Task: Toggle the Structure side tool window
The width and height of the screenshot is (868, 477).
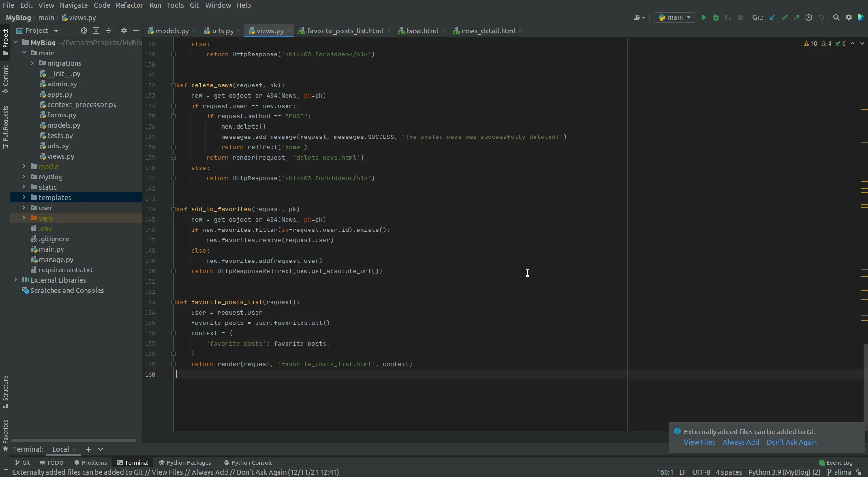Action: (5, 392)
